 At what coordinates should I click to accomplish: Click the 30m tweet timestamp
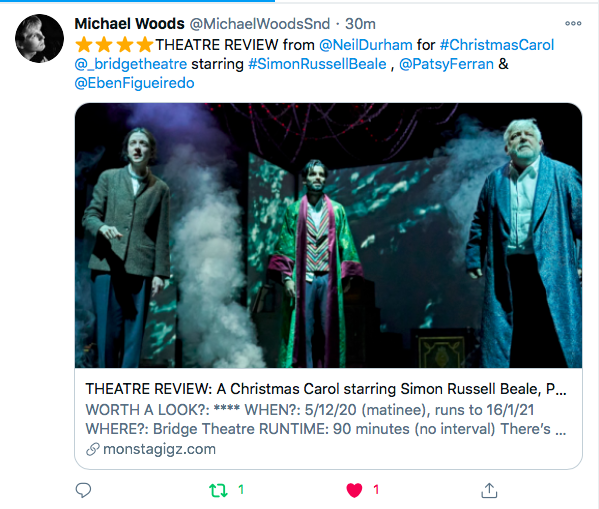(360, 24)
